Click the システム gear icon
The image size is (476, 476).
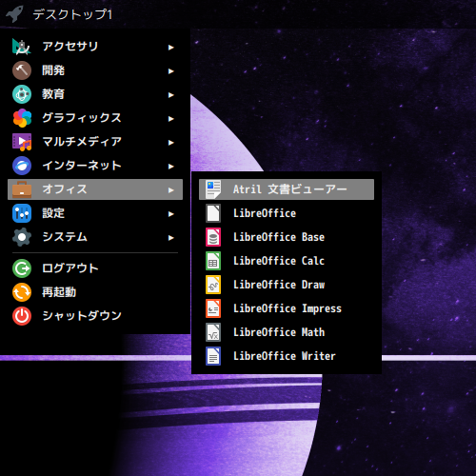click(x=22, y=237)
